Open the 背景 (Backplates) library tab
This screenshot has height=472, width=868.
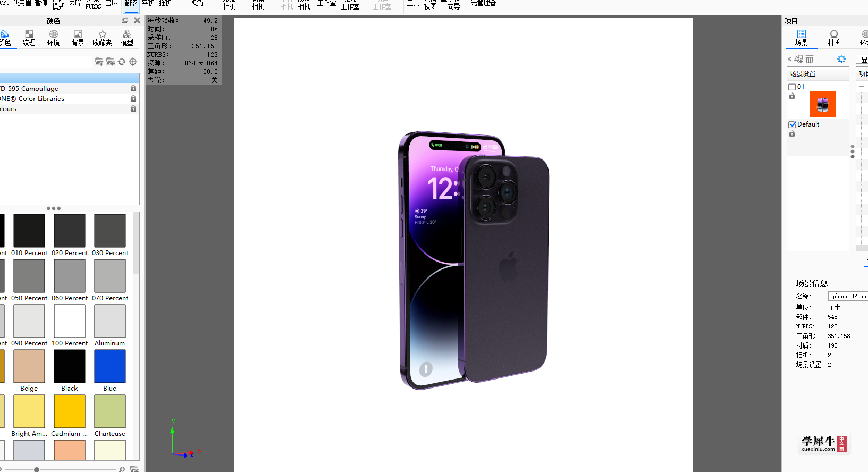(x=78, y=38)
